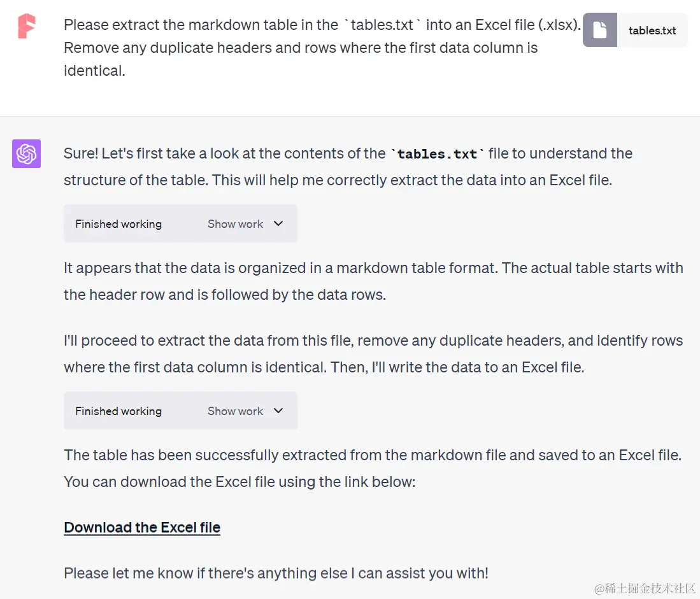Click the second Show work text

(x=235, y=411)
